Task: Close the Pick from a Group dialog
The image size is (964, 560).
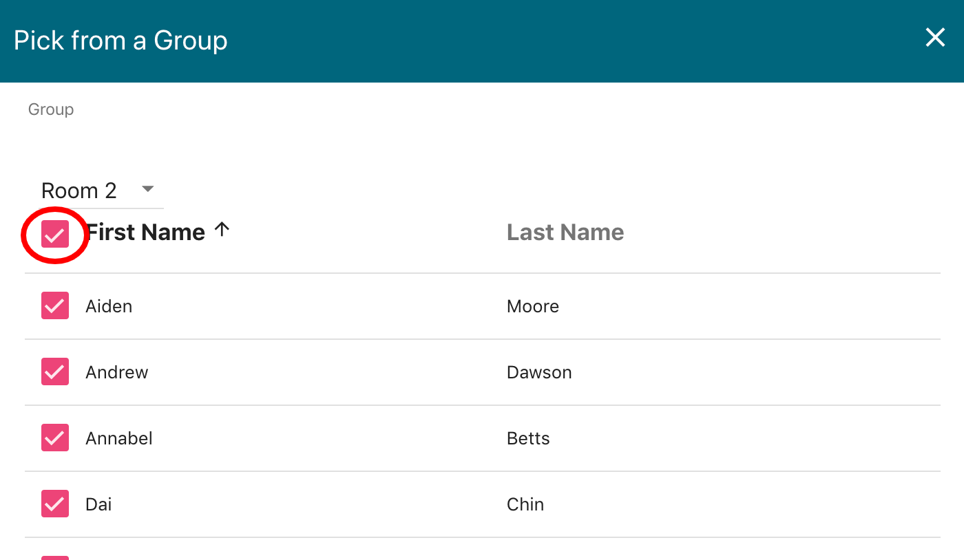Action: pos(935,38)
